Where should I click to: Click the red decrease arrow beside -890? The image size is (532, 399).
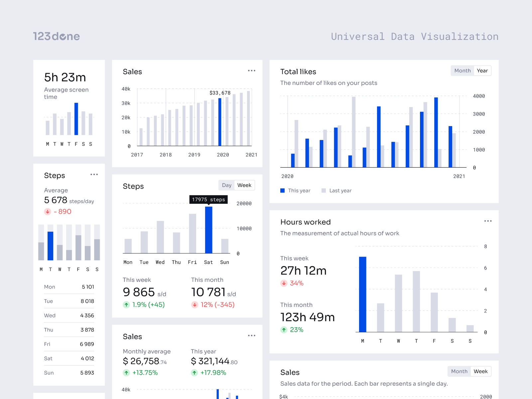click(47, 211)
